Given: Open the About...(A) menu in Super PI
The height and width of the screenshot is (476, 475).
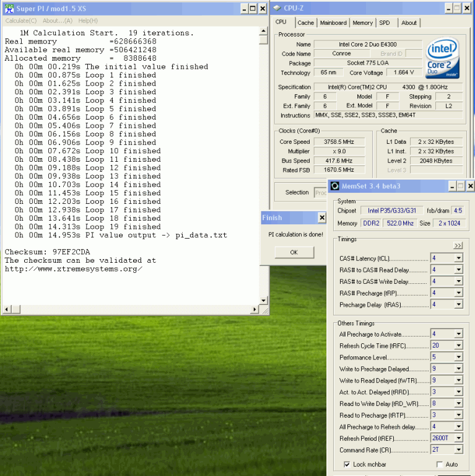Looking at the screenshot, I should click(58, 20).
